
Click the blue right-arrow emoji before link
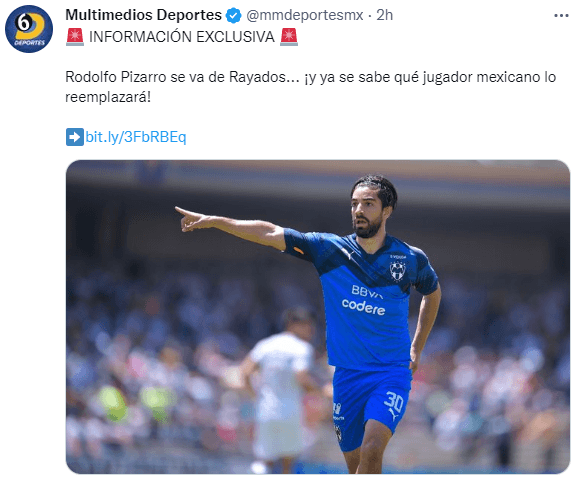point(75,137)
